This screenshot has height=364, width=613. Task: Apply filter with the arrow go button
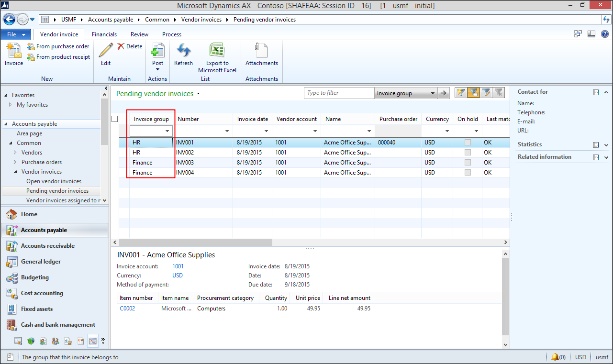[444, 93]
